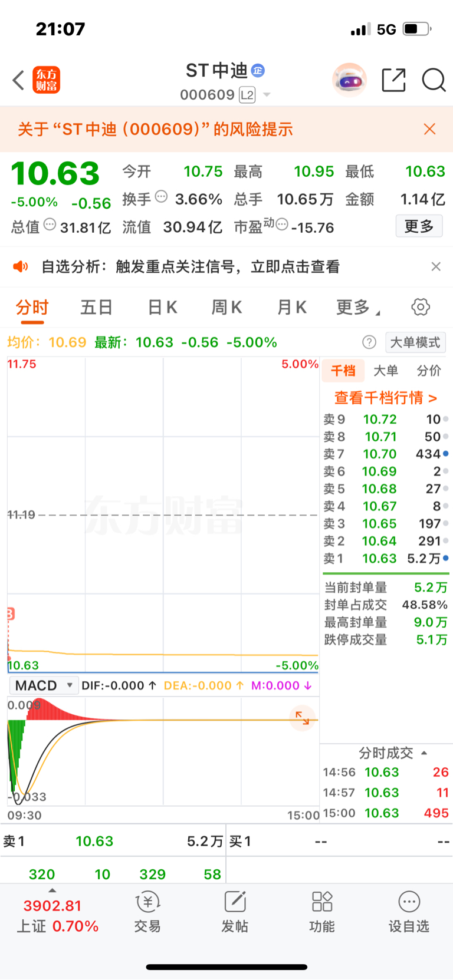Tap the battery status icon

point(416,29)
